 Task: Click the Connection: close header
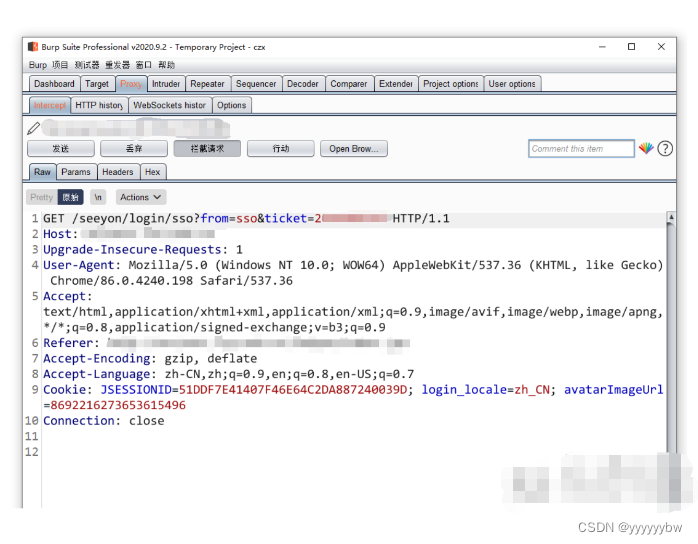pyautogui.click(x=104, y=421)
